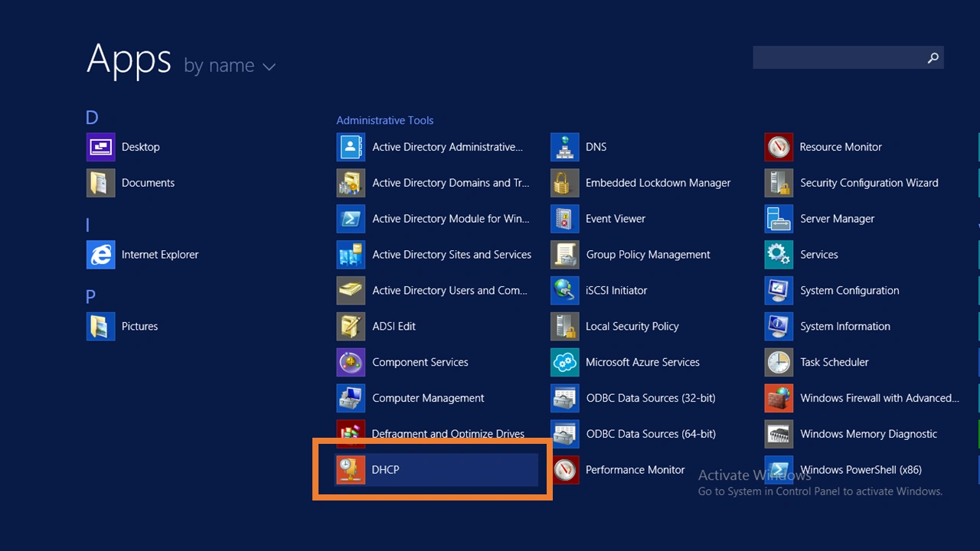Click the Active Directory Administrative Center icon
The image size is (980, 551).
click(351, 147)
